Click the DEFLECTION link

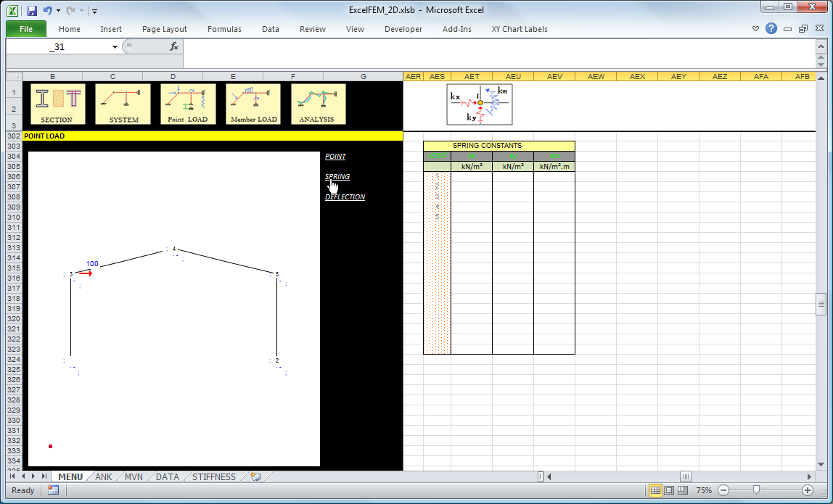pyautogui.click(x=345, y=197)
